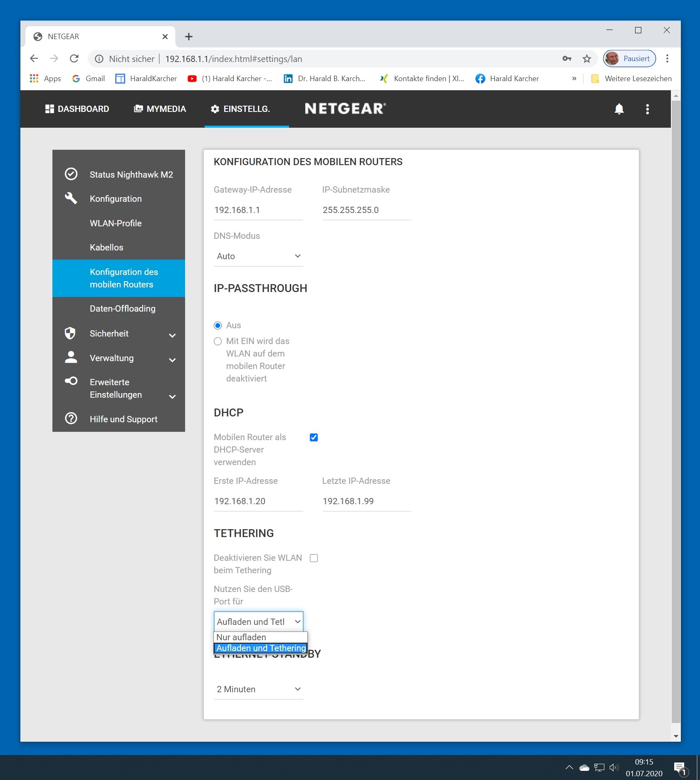
Task: Open the HaraldKarcher bookmark
Action: click(146, 79)
